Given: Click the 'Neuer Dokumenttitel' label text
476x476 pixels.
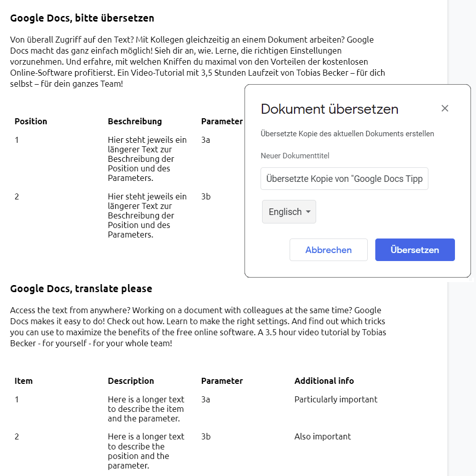Looking at the screenshot, I should pos(295,156).
